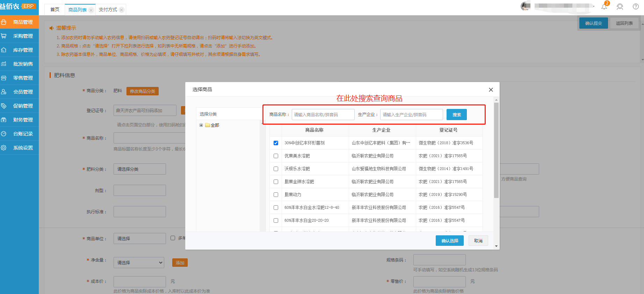Click the tag icon for 促销管理
Image resolution: width=644 pixels, height=294 pixels.
coord(4,106)
